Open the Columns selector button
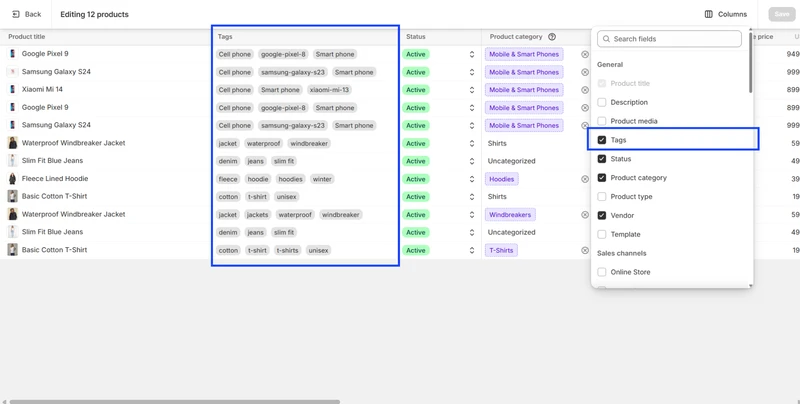The image size is (800, 404). click(x=726, y=14)
